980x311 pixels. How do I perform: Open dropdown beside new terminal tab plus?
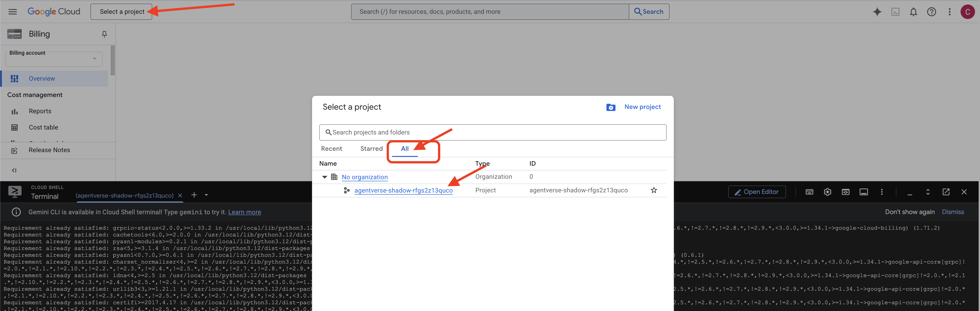click(x=206, y=195)
